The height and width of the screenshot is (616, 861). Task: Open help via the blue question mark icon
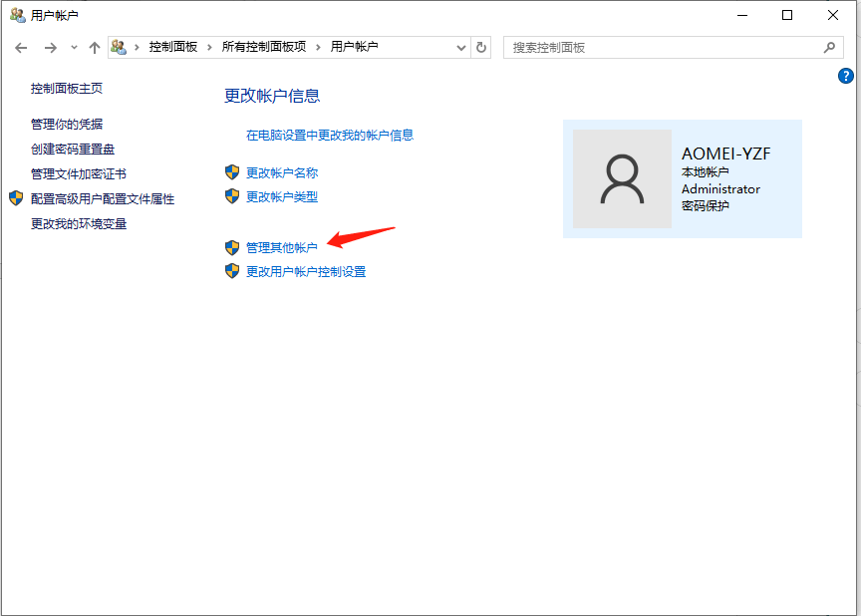tap(845, 76)
